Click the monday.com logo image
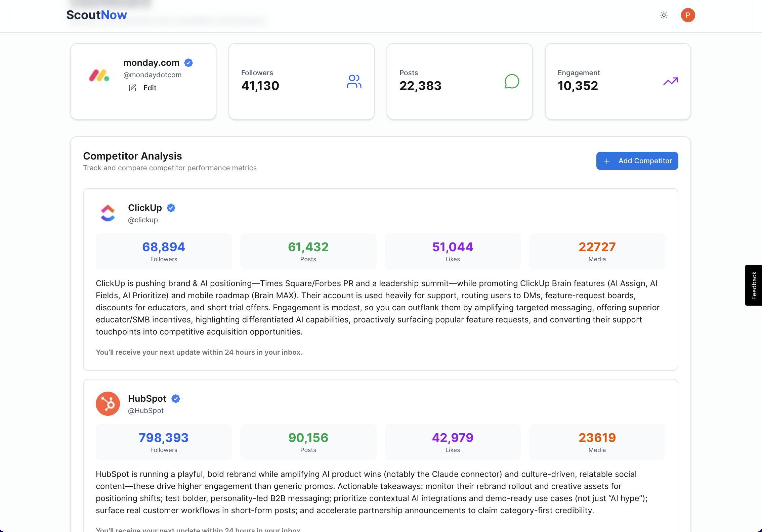Image resolution: width=762 pixels, height=532 pixels. click(99, 75)
